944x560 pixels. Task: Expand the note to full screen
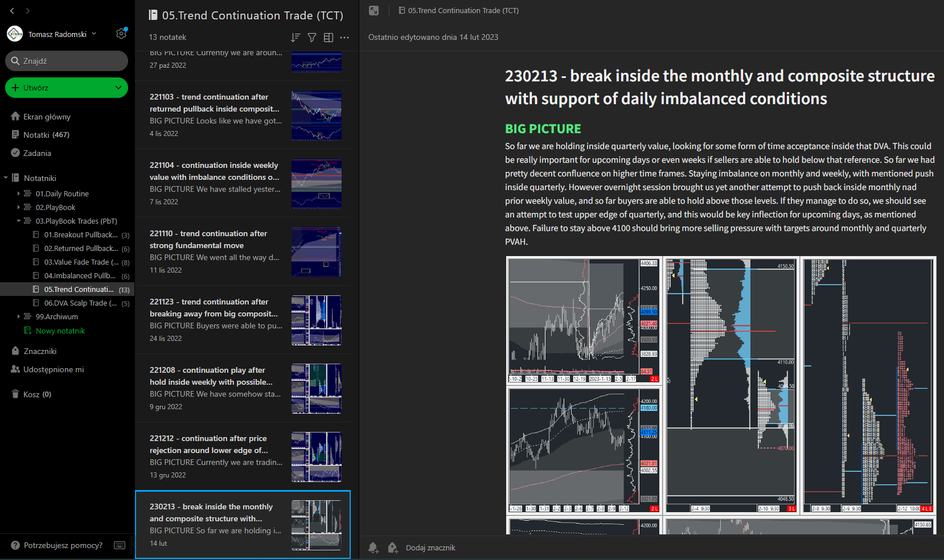(x=374, y=11)
